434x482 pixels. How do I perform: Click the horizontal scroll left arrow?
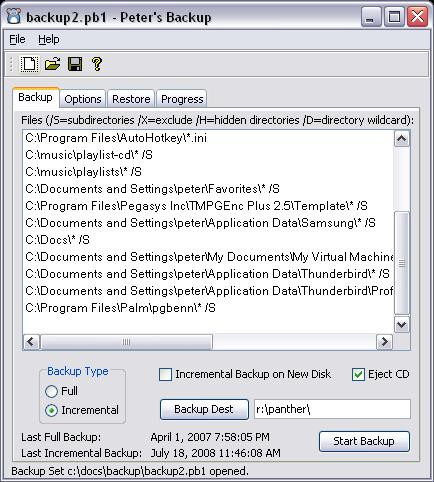pos(31,342)
